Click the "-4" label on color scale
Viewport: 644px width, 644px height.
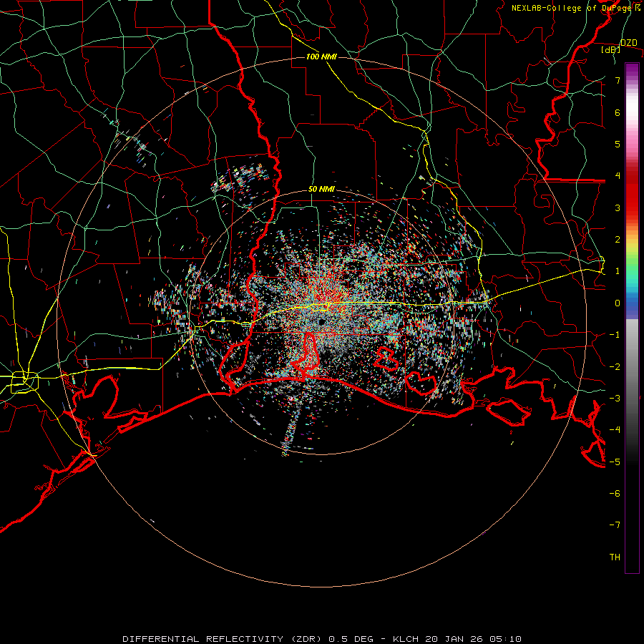click(615, 430)
